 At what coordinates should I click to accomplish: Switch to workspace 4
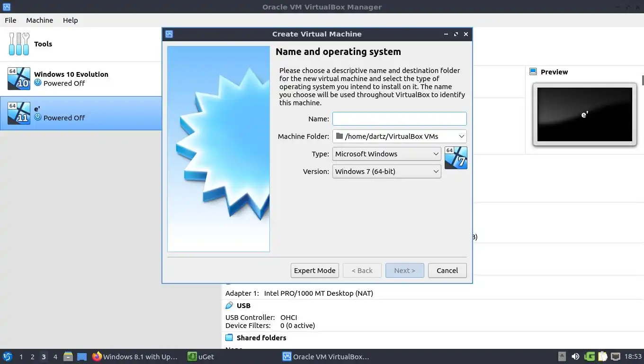[55, 357]
